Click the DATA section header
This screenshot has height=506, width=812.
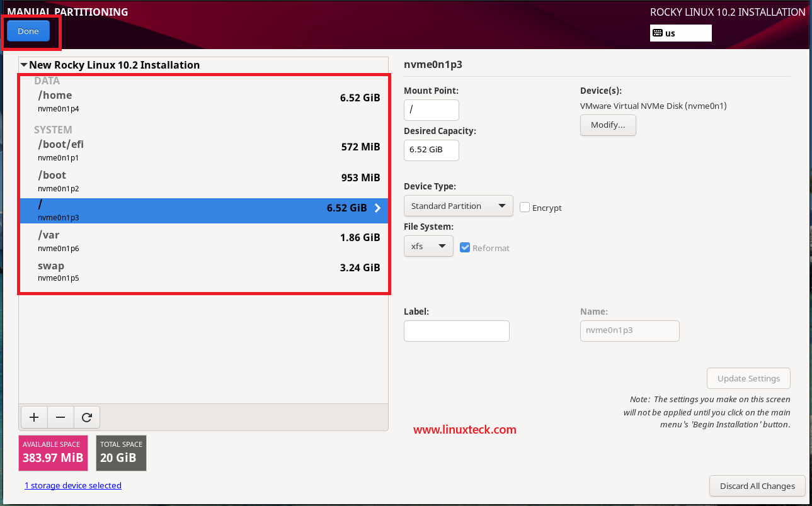pos(47,81)
